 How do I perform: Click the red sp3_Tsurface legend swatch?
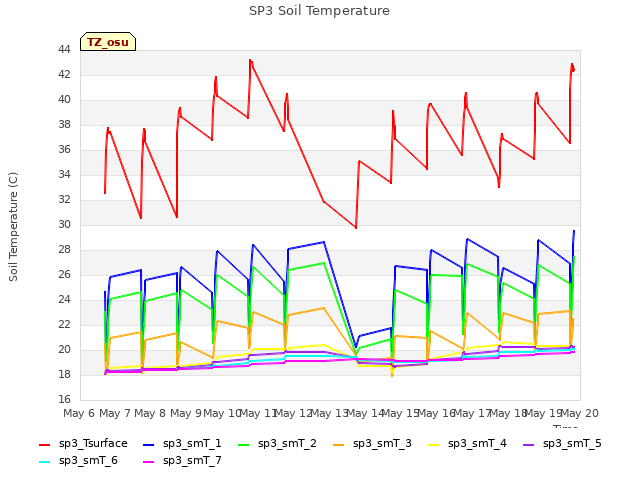tap(44, 444)
